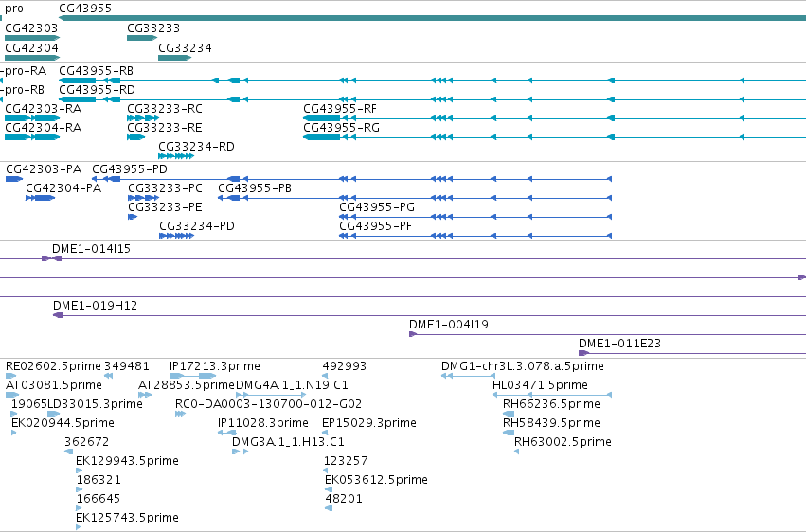
Task: Click the EK053612.5prime EST label
Action: point(376,480)
